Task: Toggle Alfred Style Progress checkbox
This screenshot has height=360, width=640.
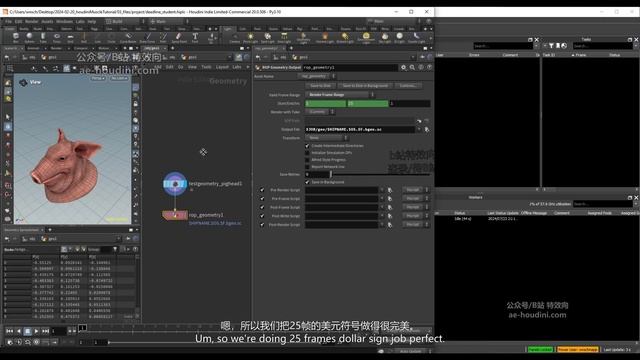Action: pyautogui.click(x=307, y=160)
